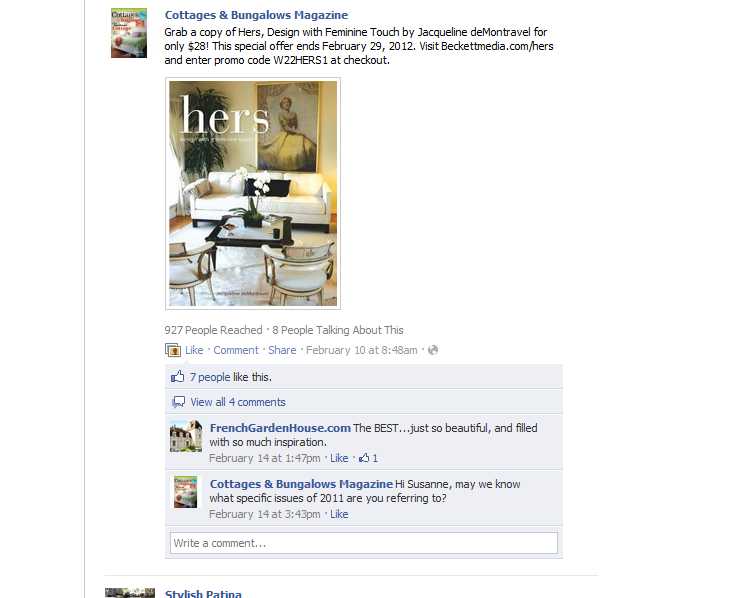740x598 pixels.
Task: Click the thumbs-up count on the first comment
Action: 368,458
